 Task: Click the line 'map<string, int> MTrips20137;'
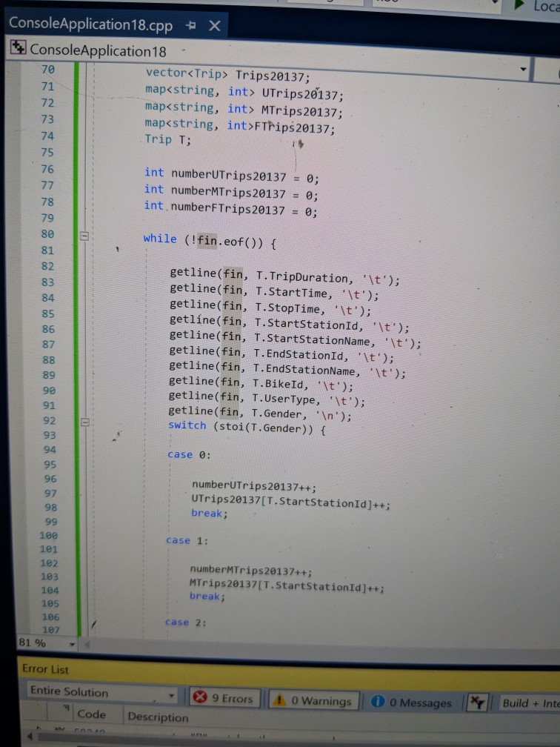[244, 110]
